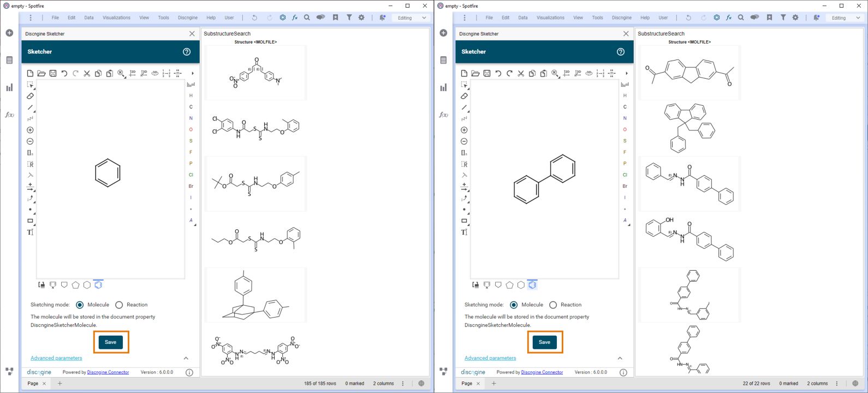
Task: Open the Editing mode dropdown in right window
Action: tap(846, 17)
